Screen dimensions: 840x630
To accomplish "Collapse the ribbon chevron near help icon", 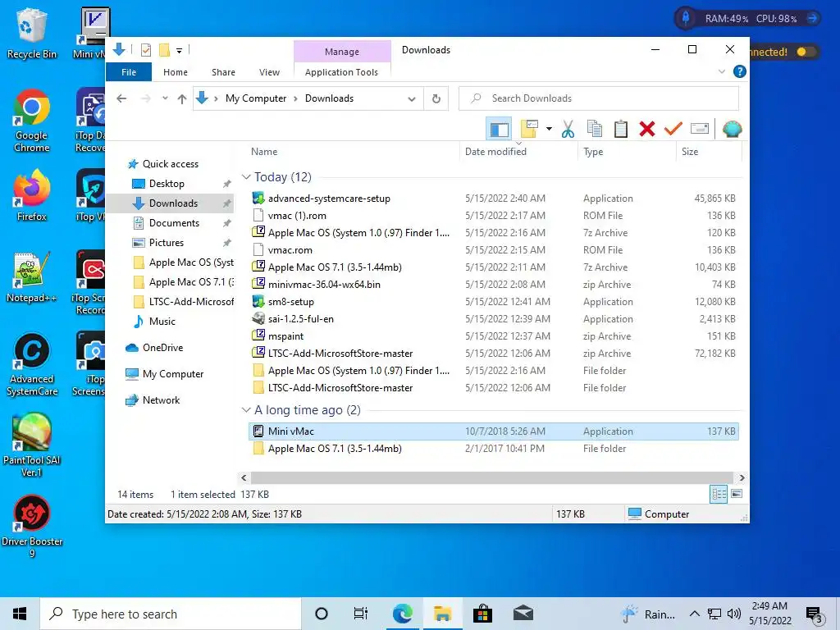I will coord(722,72).
